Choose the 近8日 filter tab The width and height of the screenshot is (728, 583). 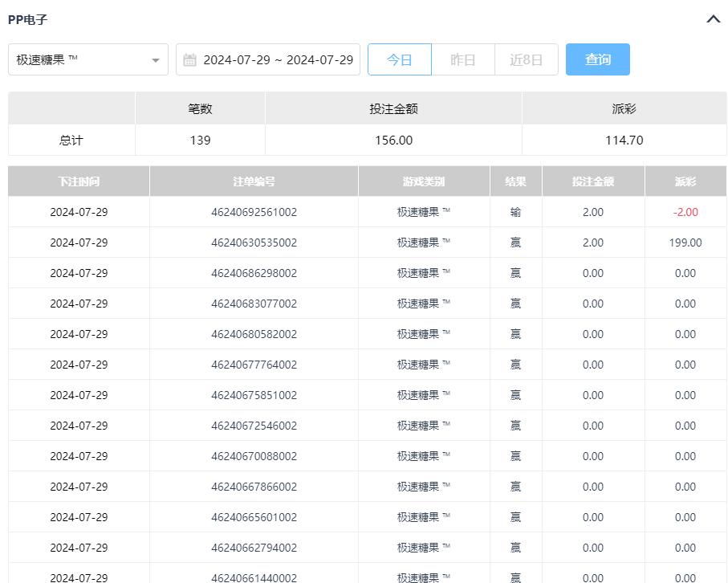[527, 59]
